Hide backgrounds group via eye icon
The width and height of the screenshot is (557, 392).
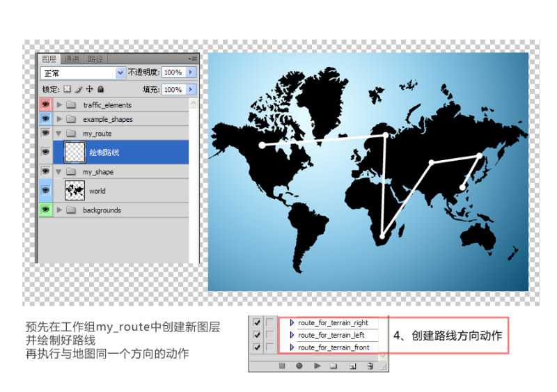point(45,210)
